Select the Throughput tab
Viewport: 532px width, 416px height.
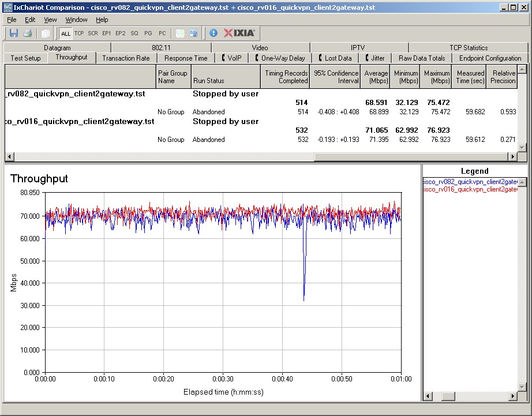(72, 57)
